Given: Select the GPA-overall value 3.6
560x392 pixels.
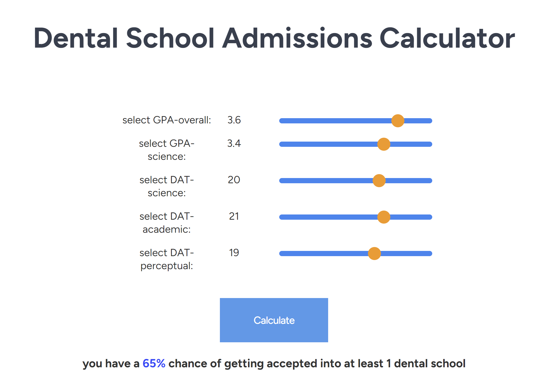Looking at the screenshot, I should click(x=234, y=120).
